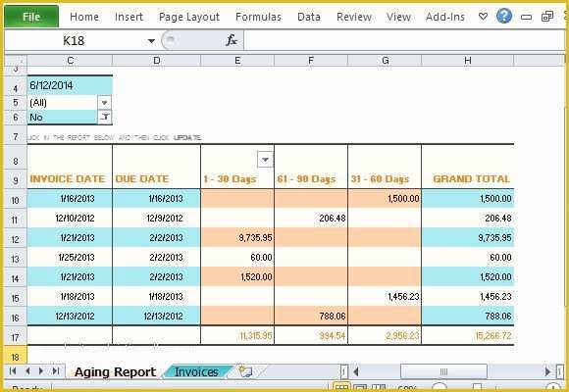
Task: Click the minimize ribbon caret icon
Action: coord(483,17)
